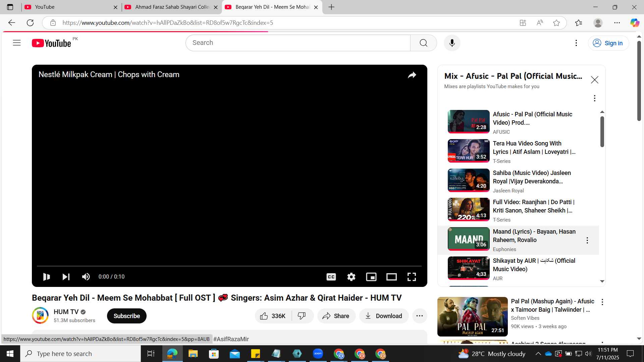Enter full screen mode
This screenshot has height=362, width=644.
point(412,277)
